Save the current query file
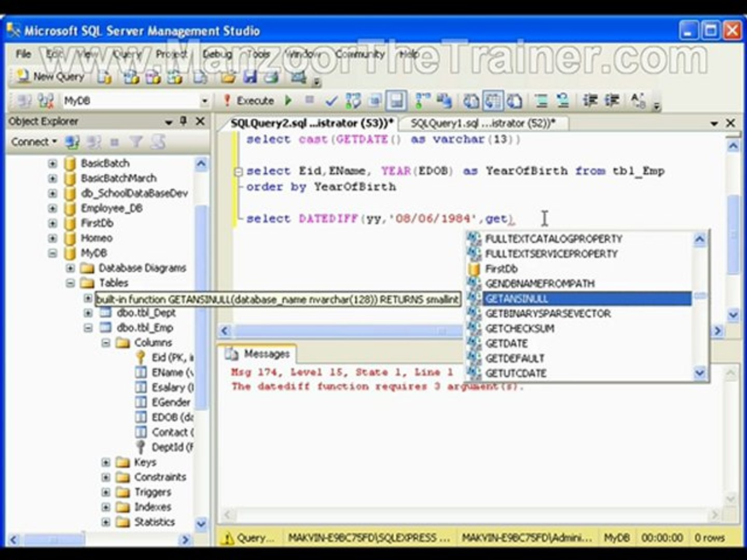This screenshot has width=747, height=560. tap(250, 78)
